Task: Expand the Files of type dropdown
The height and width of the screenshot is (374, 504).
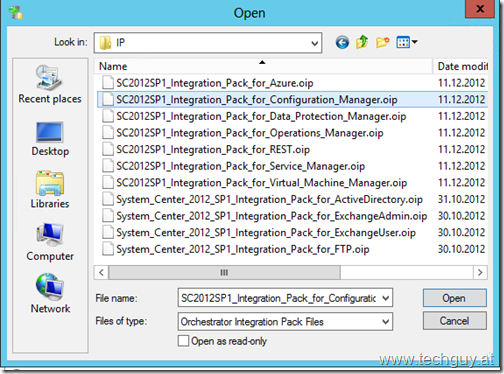Action: 386,322
